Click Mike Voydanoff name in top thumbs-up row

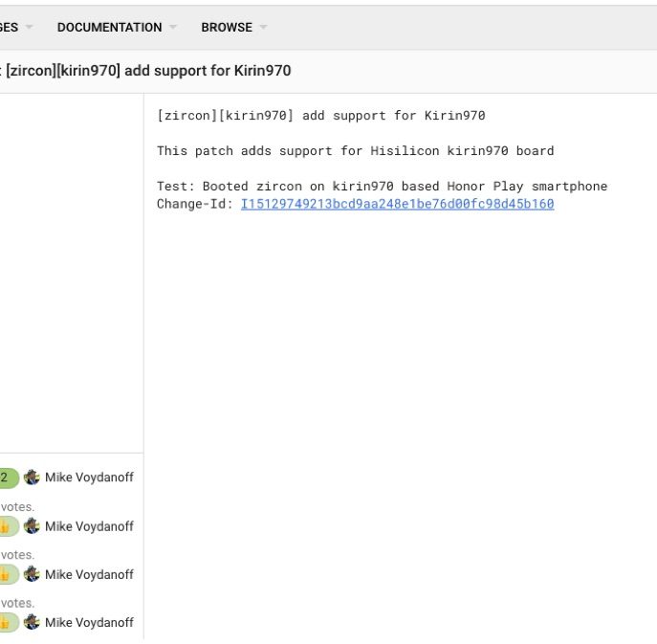tap(89, 526)
